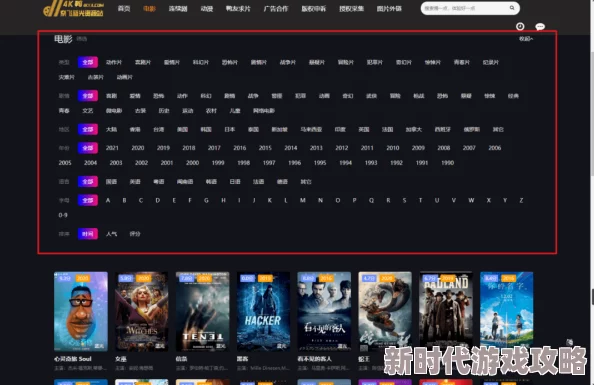Sort by 时间 (time)
The image size is (594, 385).
tap(88, 234)
